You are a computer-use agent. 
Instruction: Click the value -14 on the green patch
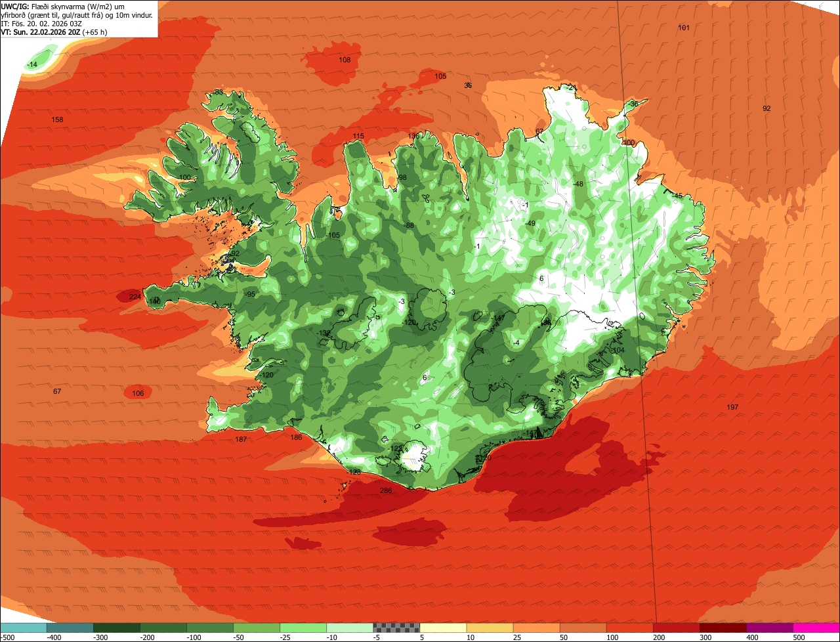coord(32,64)
